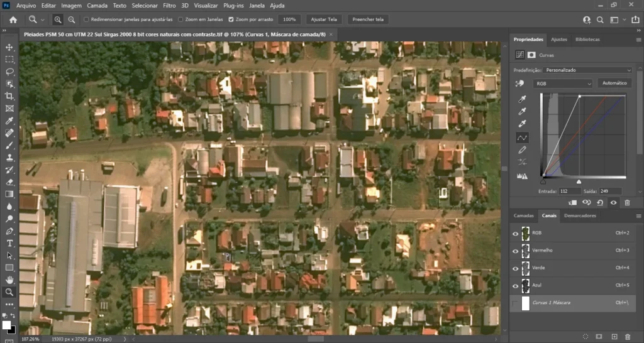
Task: Open the Predefinição Personalizado dropdown
Action: (588, 70)
